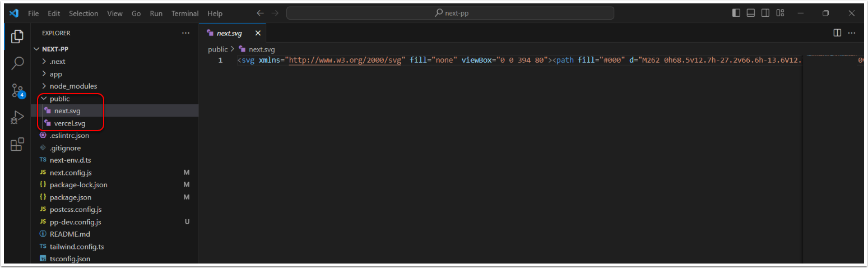Toggle the primary side bar visibility

(736, 13)
